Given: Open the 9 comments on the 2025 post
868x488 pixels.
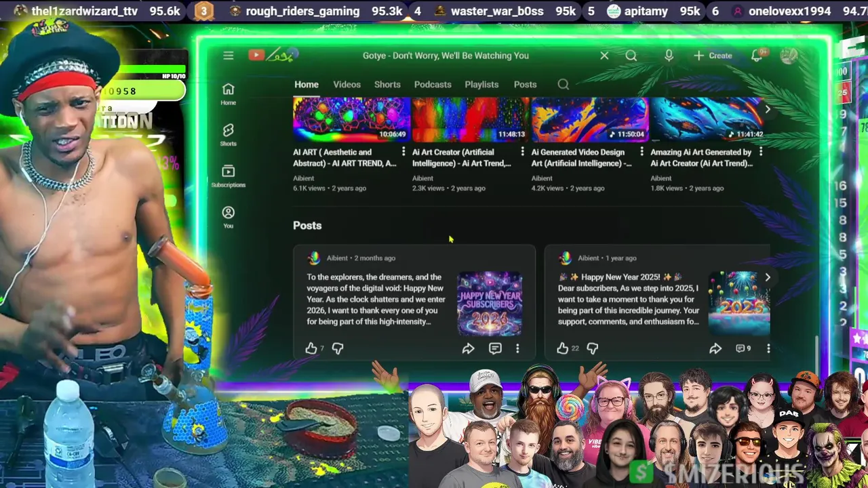Looking at the screenshot, I should (x=743, y=348).
